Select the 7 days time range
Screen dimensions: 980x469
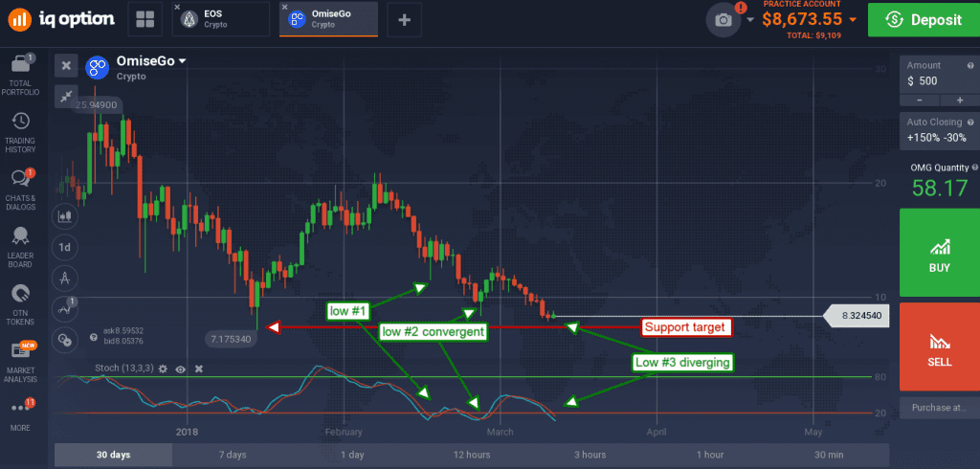233,455
